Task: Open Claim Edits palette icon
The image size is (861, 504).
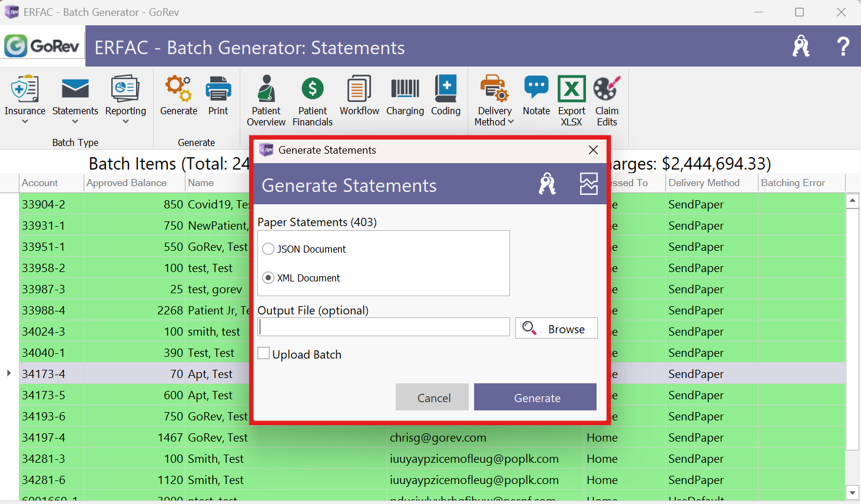Action: click(x=607, y=100)
